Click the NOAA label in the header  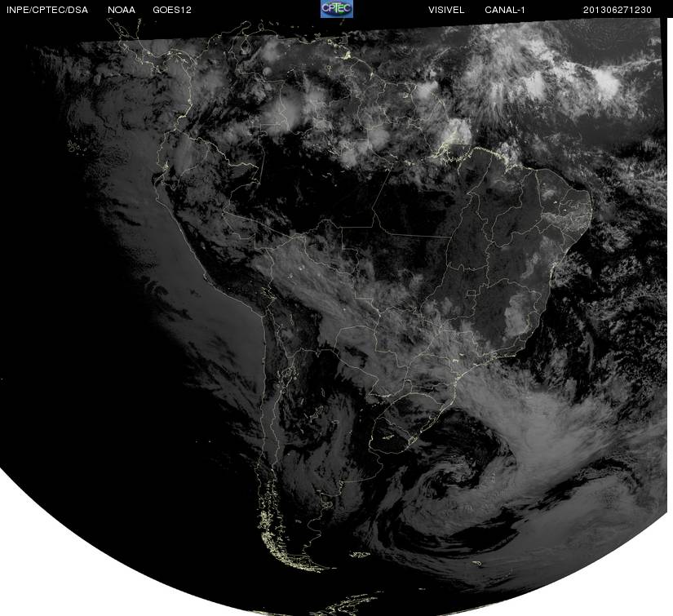[x=122, y=10]
